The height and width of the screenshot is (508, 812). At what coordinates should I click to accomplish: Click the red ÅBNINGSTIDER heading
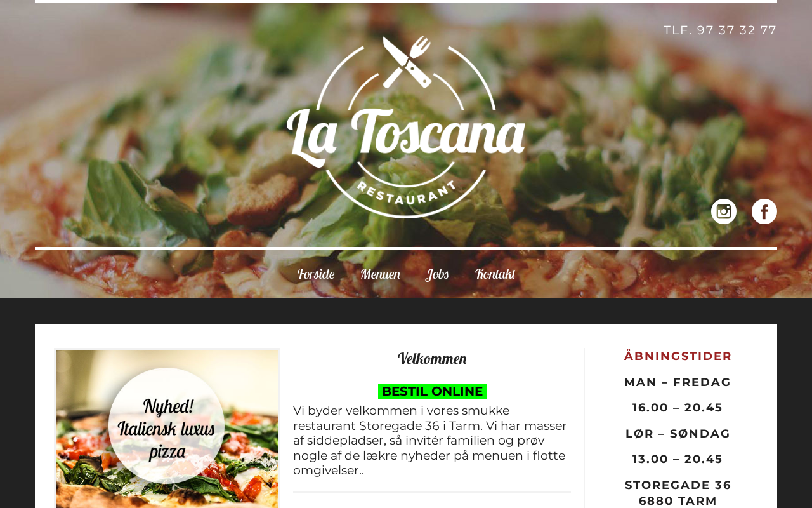point(678,356)
